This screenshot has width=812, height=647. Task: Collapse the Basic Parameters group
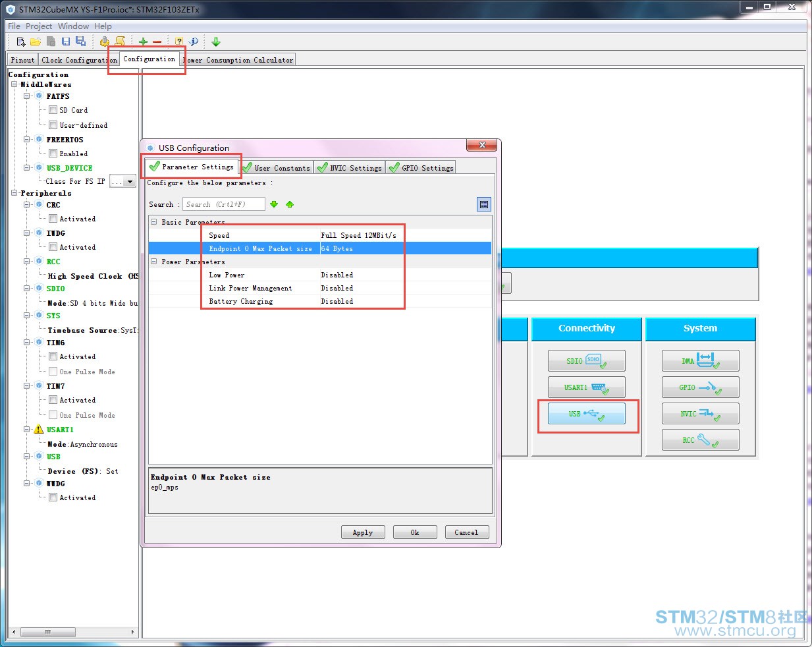point(154,222)
